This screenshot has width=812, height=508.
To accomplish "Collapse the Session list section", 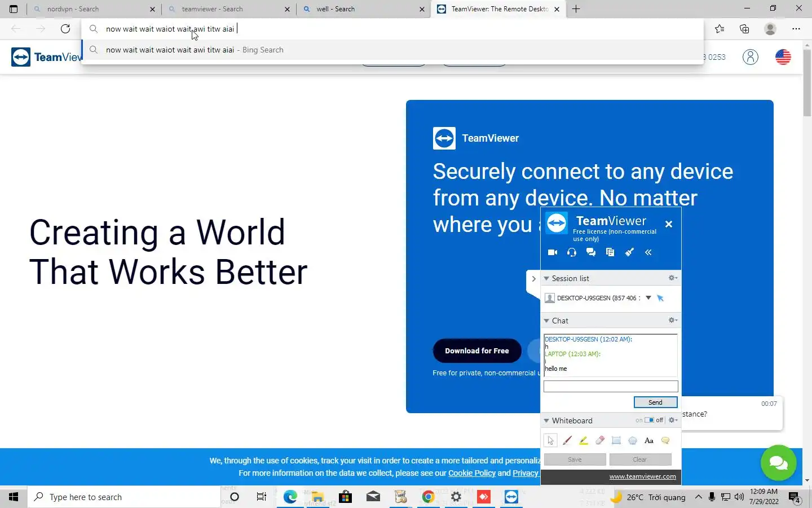I will click(546, 278).
